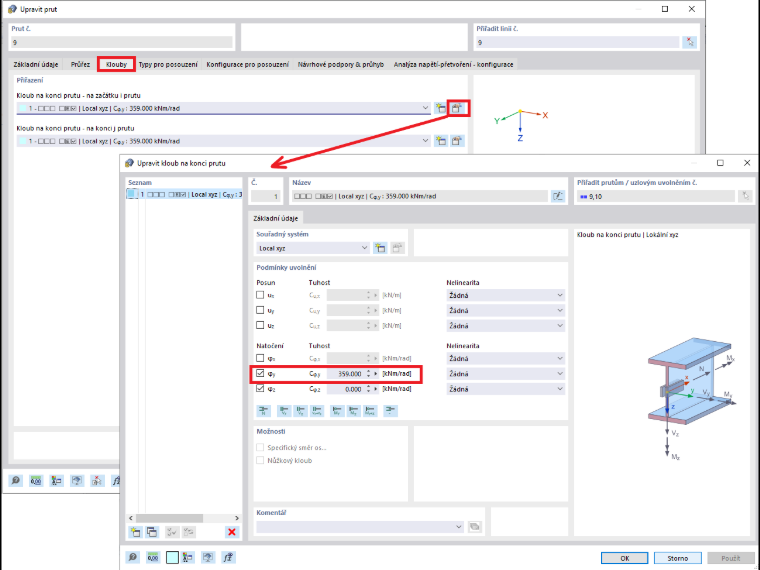Open units 0,00 icon in Upravit prut
Viewport: 760px width, 570px height.
(x=36, y=481)
